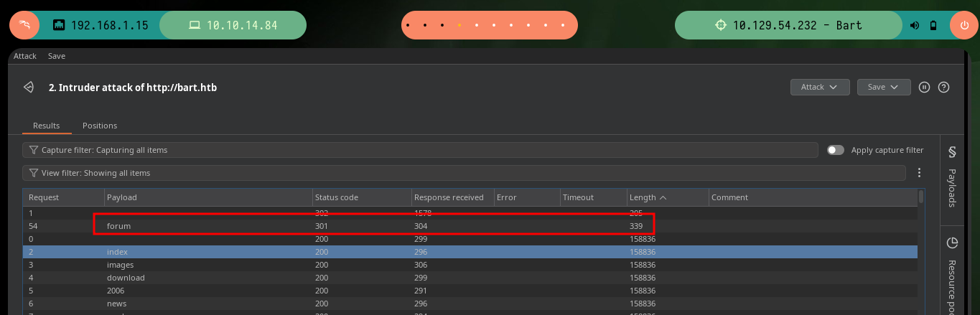Click the View filter: Showing all items bar

point(464,173)
